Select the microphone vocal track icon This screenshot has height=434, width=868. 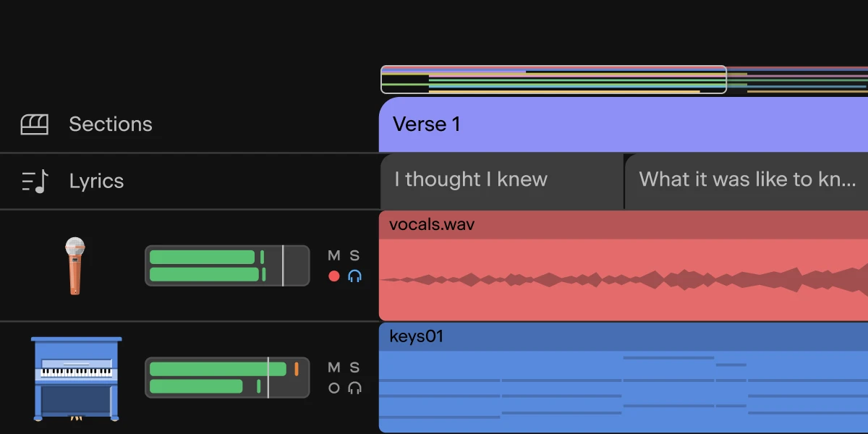coord(75,265)
